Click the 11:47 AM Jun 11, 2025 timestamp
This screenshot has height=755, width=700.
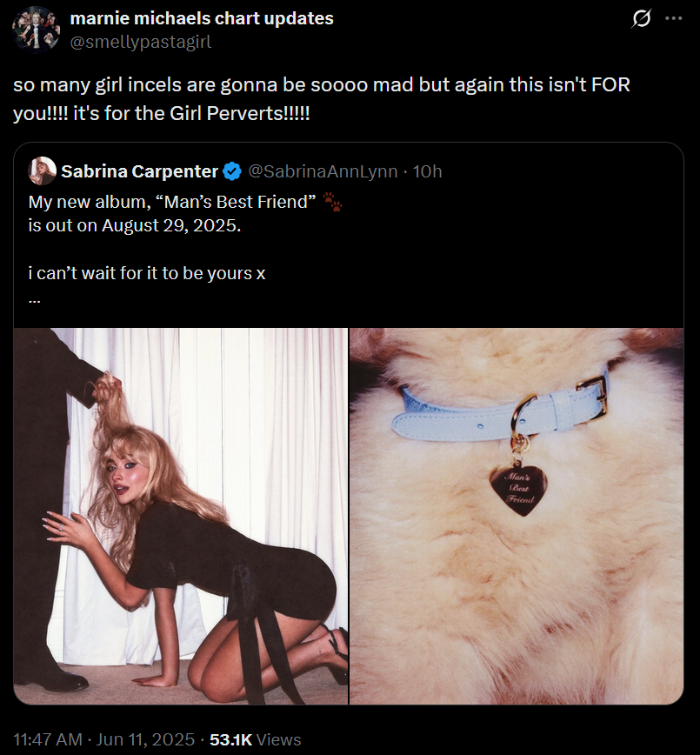point(104,739)
